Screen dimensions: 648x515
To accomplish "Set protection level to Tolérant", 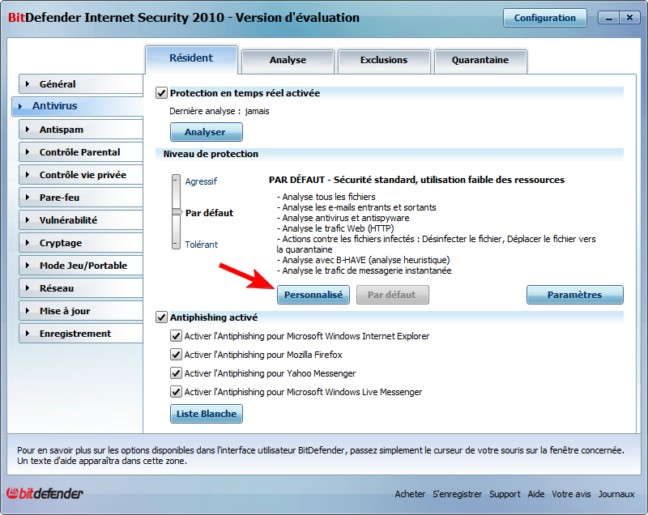I will [x=201, y=244].
